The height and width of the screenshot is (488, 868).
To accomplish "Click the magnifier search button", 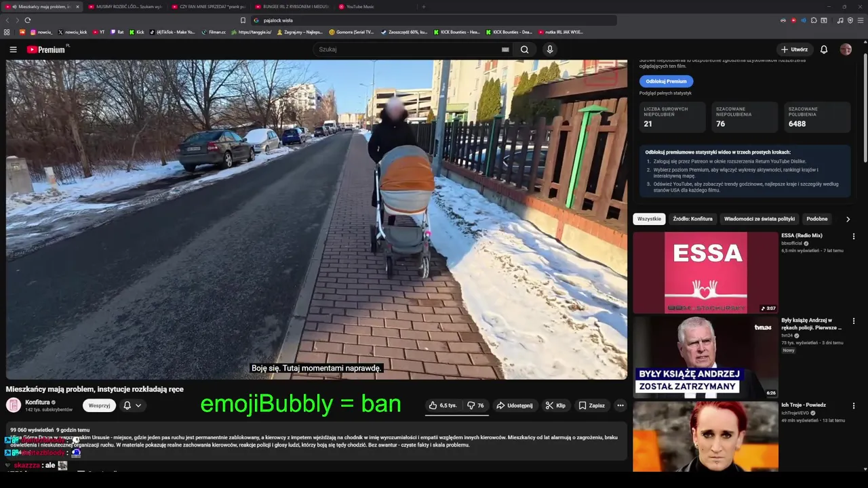I will tap(524, 49).
